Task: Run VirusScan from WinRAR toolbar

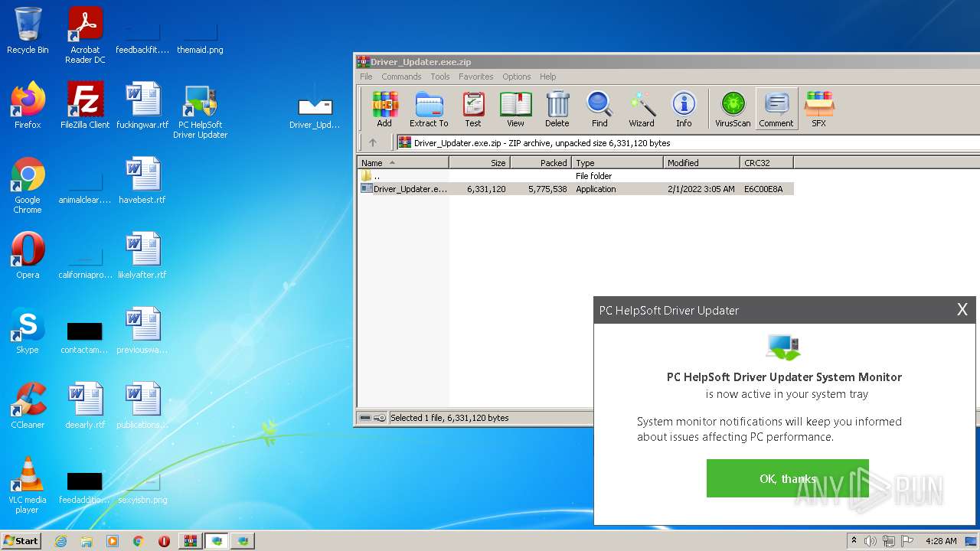Action: 733,109
